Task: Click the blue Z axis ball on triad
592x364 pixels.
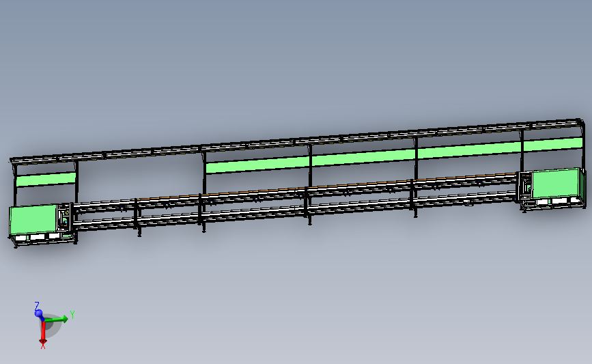Action: tap(38, 313)
